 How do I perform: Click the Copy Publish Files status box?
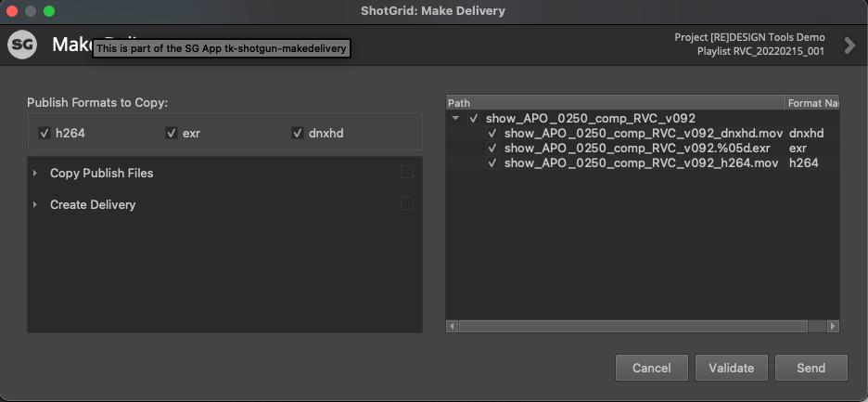(x=407, y=173)
